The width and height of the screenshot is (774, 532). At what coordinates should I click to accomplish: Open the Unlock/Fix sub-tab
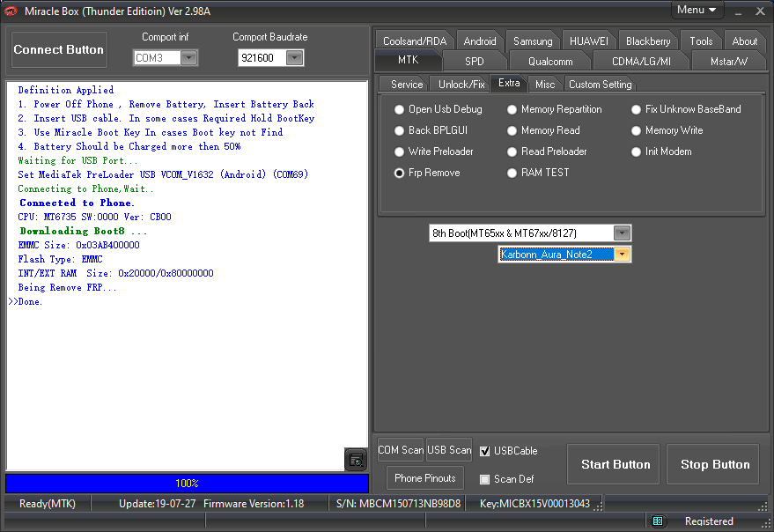(x=461, y=85)
